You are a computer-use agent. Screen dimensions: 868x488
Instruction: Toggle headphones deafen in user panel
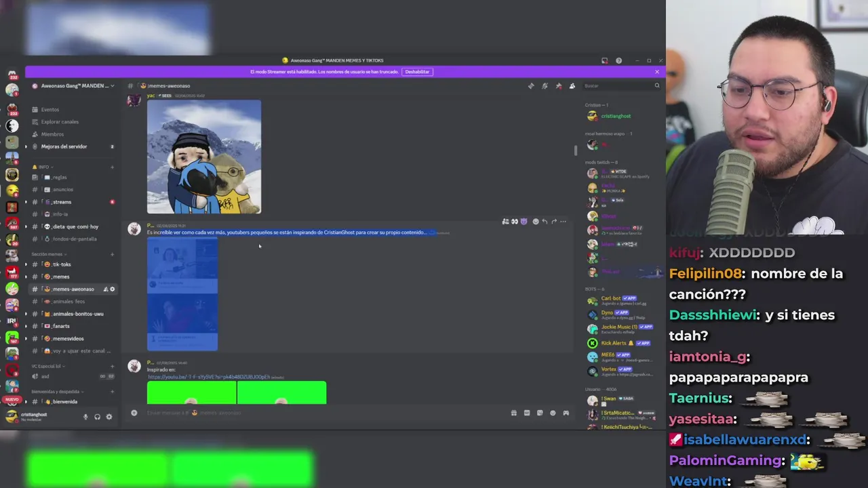pos(97,417)
